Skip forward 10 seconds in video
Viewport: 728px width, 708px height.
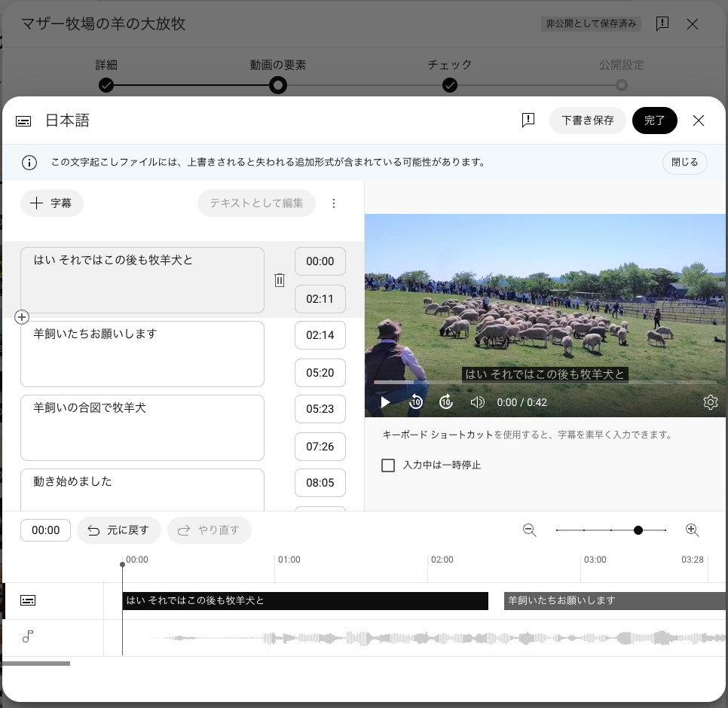446,402
